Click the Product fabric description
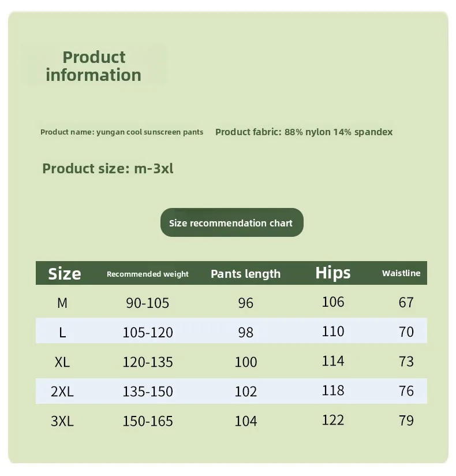Viewport: 456px width, 476px height. click(304, 132)
